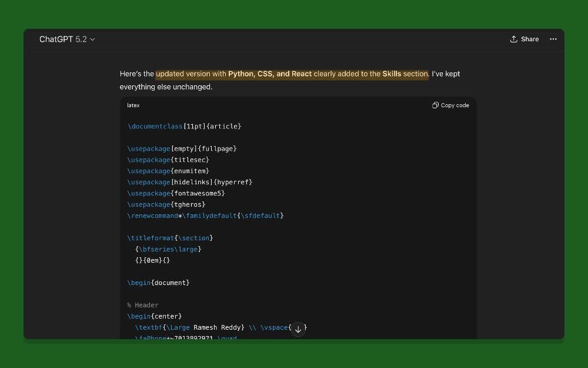588x368 pixels.
Task: Click the scroll-to-bottom arrow button
Action: click(298, 329)
